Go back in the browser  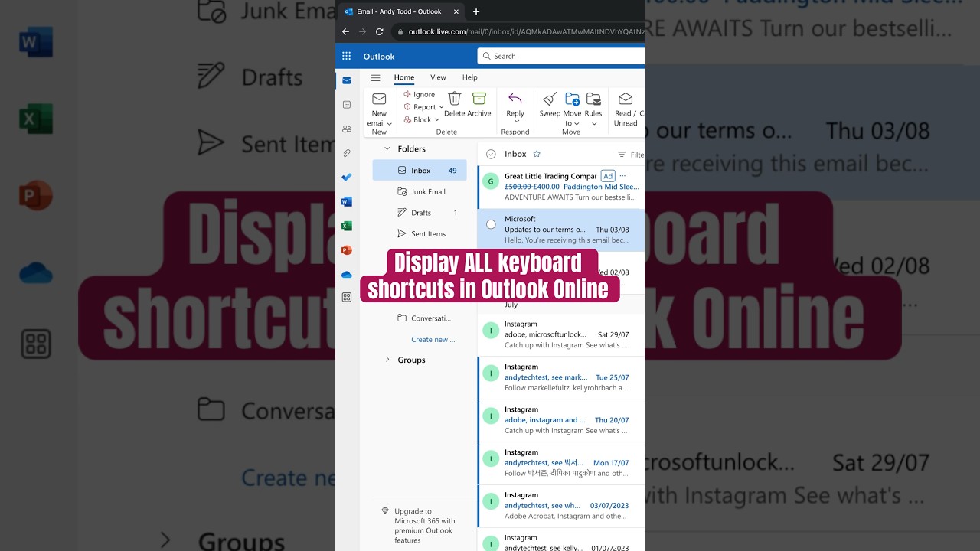(345, 32)
